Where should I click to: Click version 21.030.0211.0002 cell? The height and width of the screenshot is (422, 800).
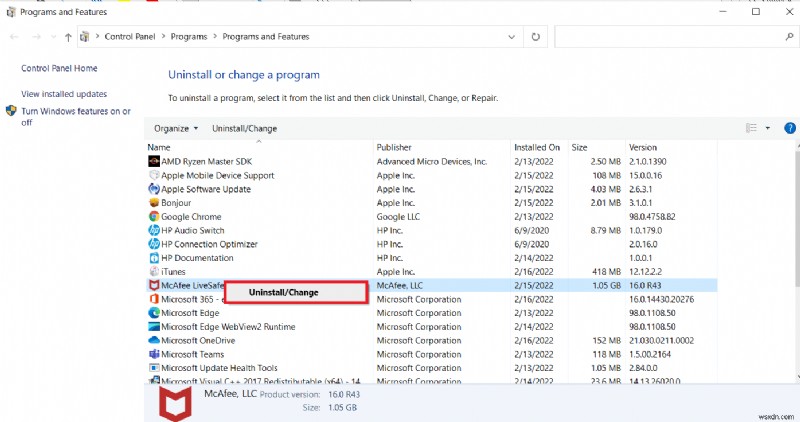[x=661, y=341]
